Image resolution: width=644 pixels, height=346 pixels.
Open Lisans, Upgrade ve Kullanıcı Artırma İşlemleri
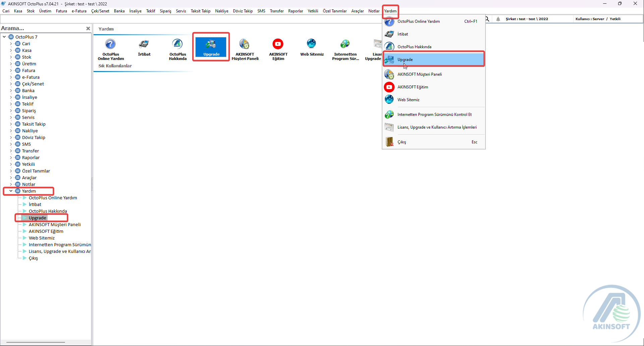[x=433, y=127]
